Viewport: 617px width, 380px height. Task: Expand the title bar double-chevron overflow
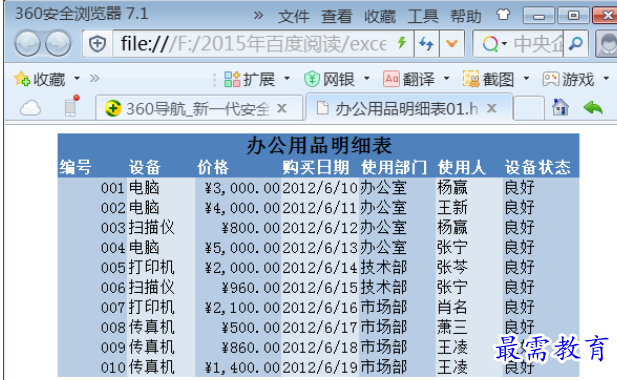pos(258,16)
